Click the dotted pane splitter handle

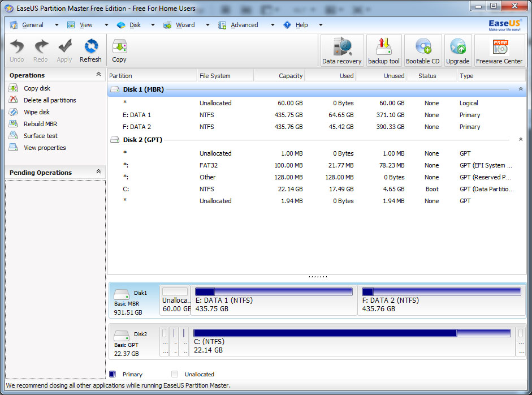(x=318, y=277)
